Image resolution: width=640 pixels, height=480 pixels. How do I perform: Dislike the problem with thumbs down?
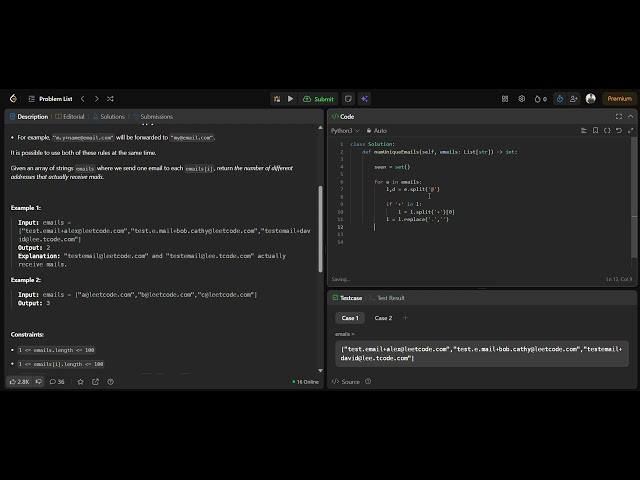click(x=39, y=382)
